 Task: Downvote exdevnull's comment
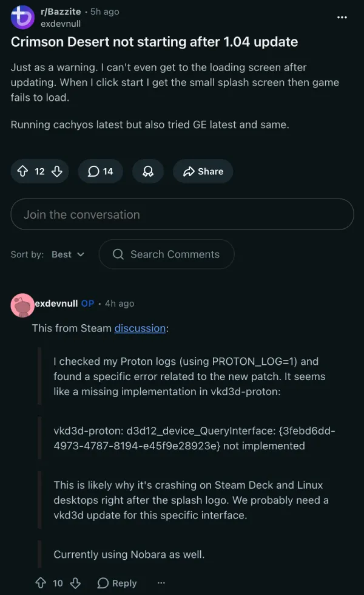75,583
